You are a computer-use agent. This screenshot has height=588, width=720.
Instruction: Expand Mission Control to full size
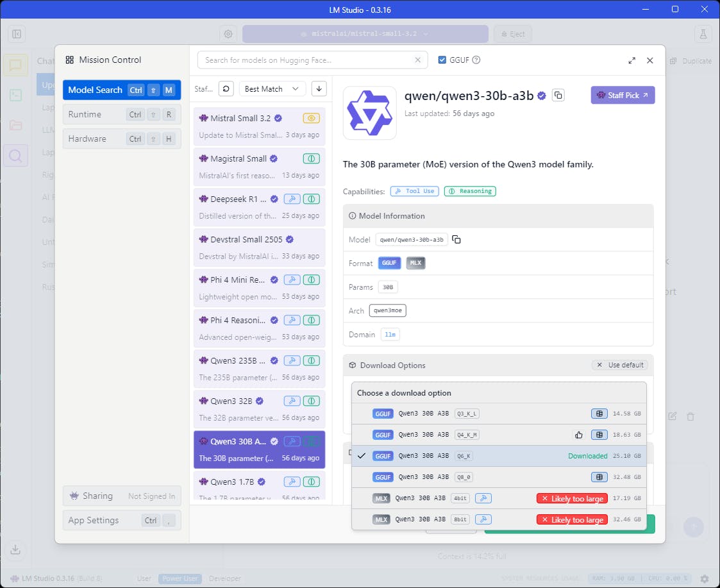[x=632, y=60]
